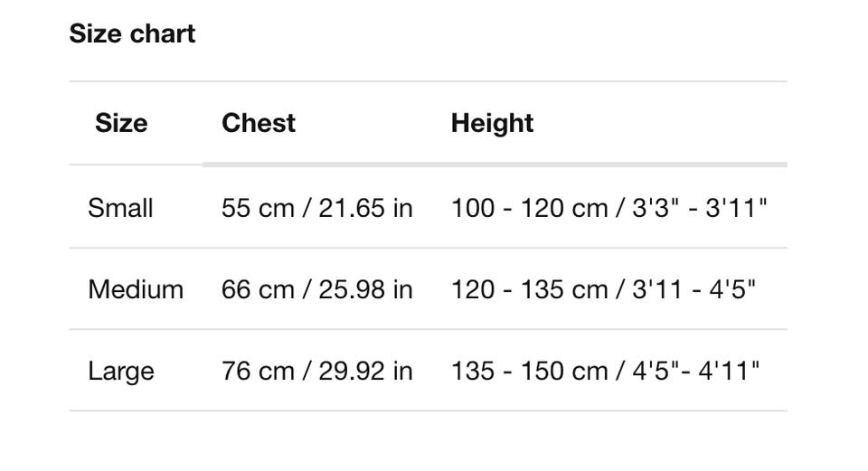868x471 pixels.
Task: Click the 21.65 in chest measurement
Action: pyautogui.click(x=365, y=208)
